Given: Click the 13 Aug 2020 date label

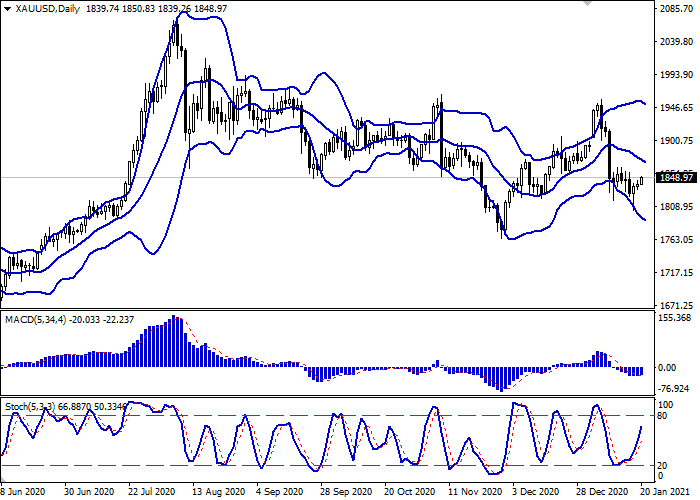Looking at the screenshot, I should [218, 492].
